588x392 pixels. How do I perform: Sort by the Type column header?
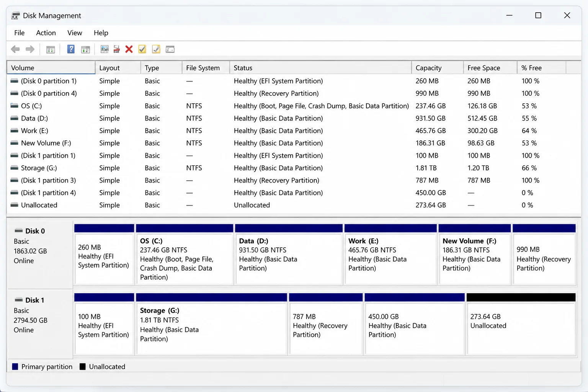click(x=162, y=68)
